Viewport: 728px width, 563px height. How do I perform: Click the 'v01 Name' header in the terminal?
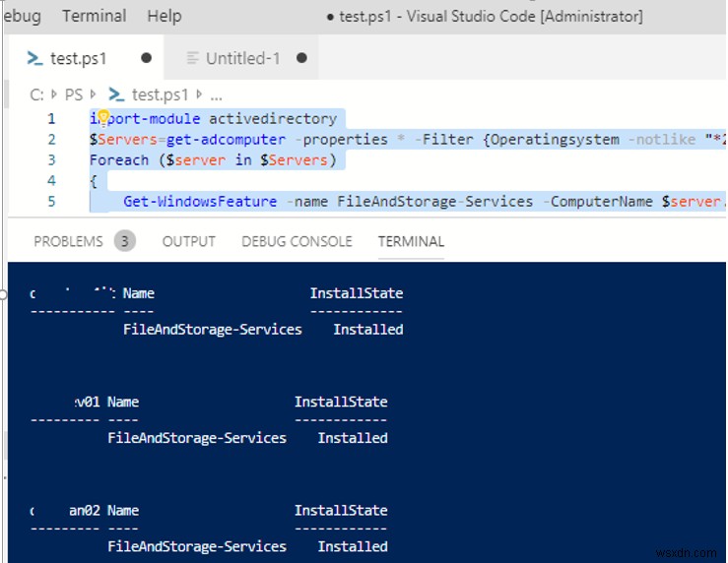106,402
